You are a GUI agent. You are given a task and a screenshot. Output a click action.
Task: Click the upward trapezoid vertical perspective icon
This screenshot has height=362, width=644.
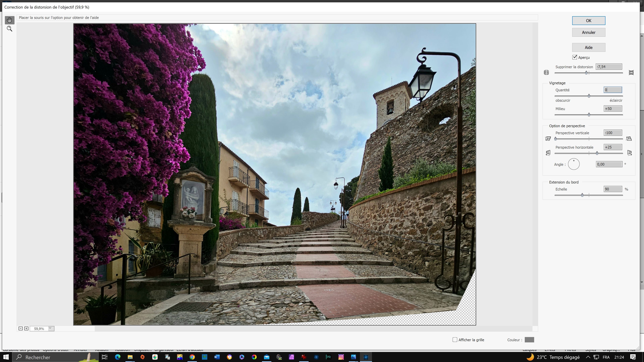point(629,138)
